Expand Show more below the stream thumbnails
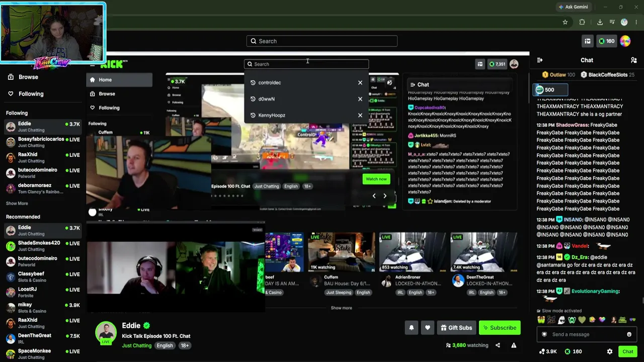 342,308
